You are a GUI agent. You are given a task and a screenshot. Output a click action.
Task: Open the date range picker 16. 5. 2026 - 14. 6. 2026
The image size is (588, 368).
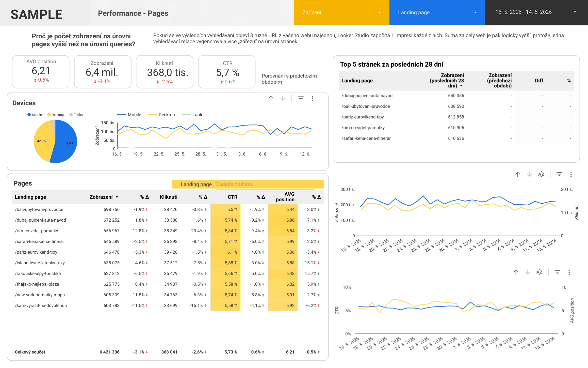[536, 12]
